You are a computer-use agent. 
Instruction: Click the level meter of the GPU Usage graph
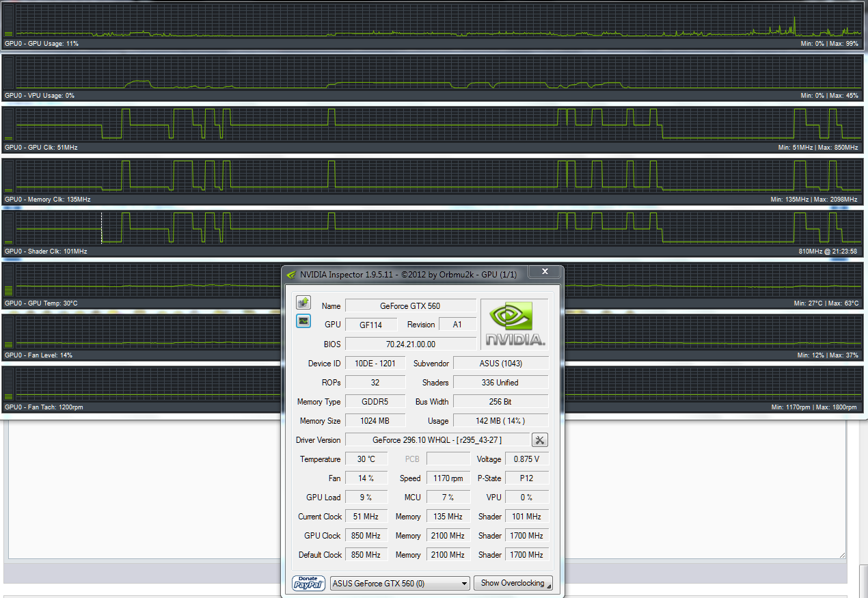[x=9, y=21]
